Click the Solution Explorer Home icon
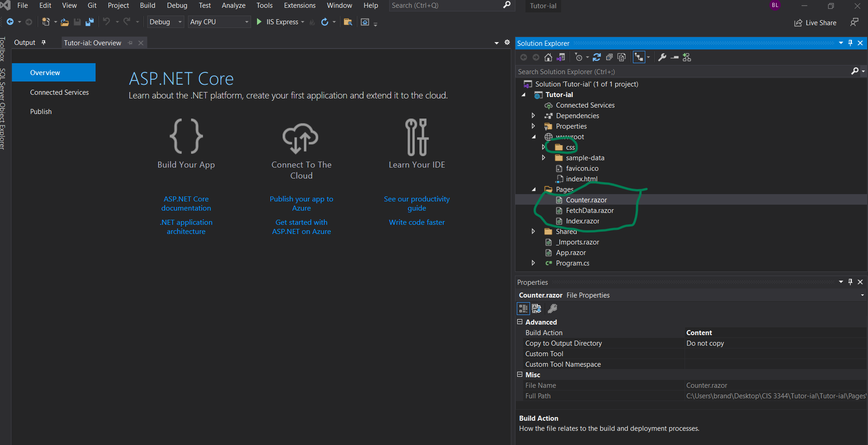The height and width of the screenshot is (445, 868). pyautogui.click(x=548, y=57)
